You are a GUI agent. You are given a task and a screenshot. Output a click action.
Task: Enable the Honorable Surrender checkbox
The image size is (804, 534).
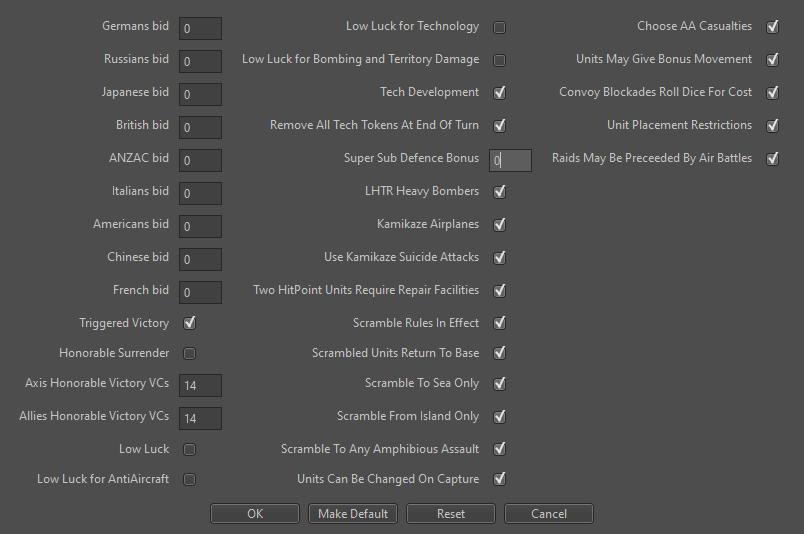click(190, 353)
